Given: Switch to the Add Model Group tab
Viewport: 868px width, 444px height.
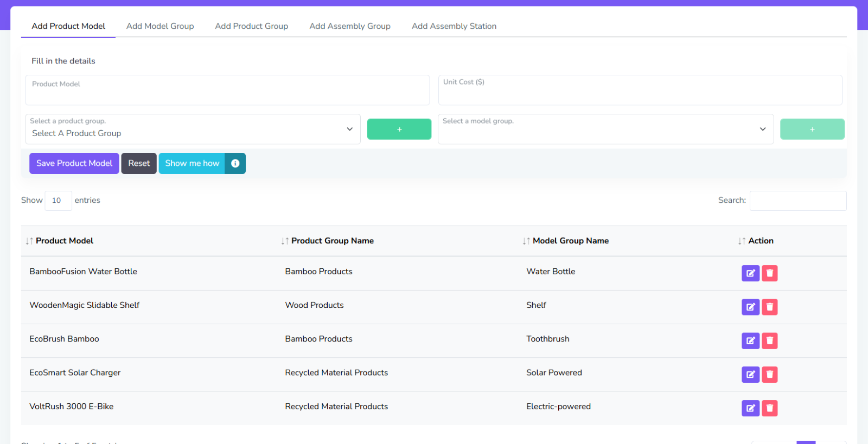Looking at the screenshot, I should (x=160, y=26).
